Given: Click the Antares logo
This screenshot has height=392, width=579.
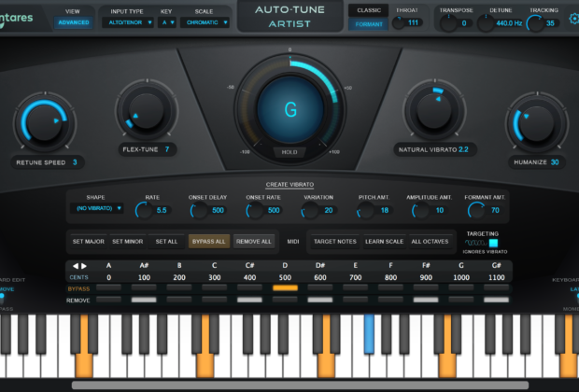Looking at the screenshot, I should click(x=16, y=19).
